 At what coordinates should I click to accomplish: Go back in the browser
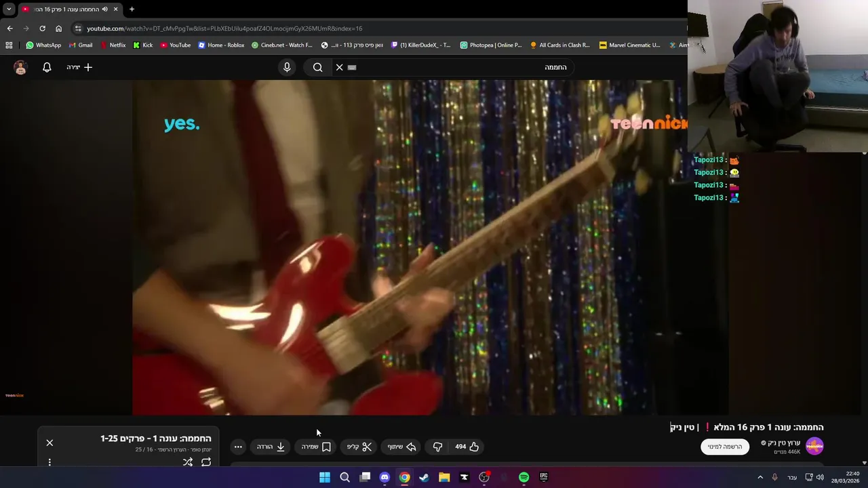click(9, 28)
